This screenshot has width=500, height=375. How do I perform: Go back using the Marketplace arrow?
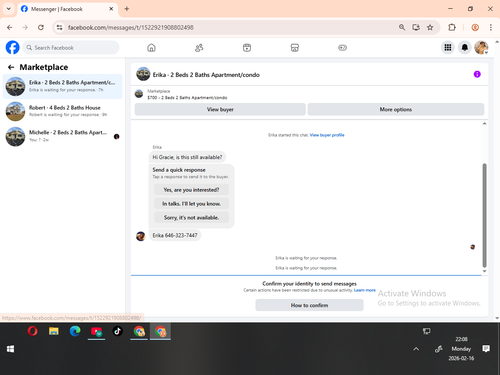click(x=11, y=67)
